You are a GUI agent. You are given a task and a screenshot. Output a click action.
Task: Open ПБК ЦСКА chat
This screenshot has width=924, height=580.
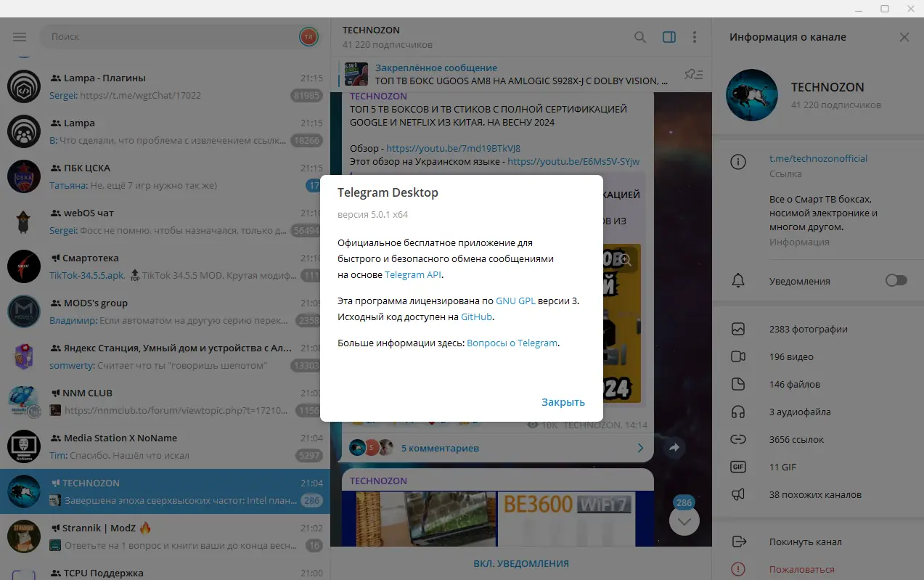pyautogui.click(x=165, y=176)
